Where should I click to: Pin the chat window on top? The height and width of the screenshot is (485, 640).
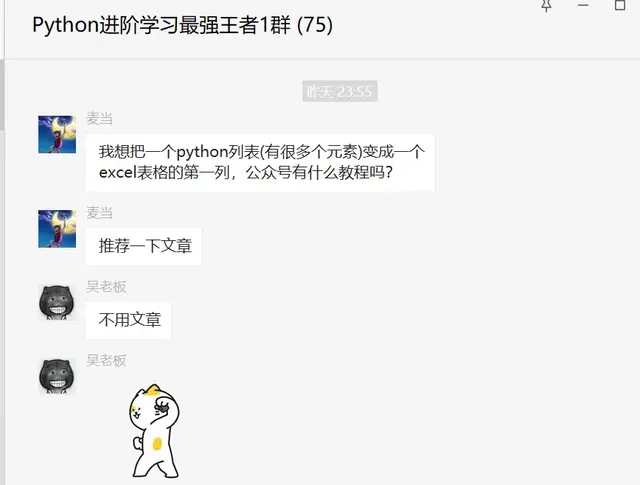pyautogui.click(x=547, y=5)
